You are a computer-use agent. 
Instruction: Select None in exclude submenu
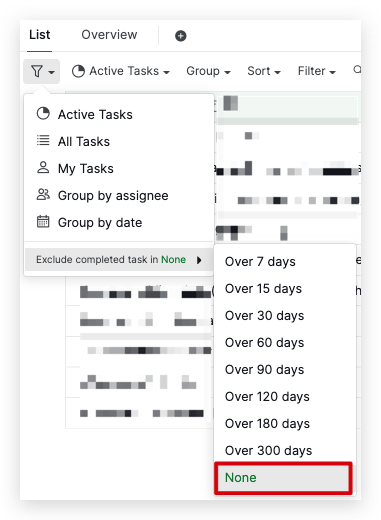284,478
